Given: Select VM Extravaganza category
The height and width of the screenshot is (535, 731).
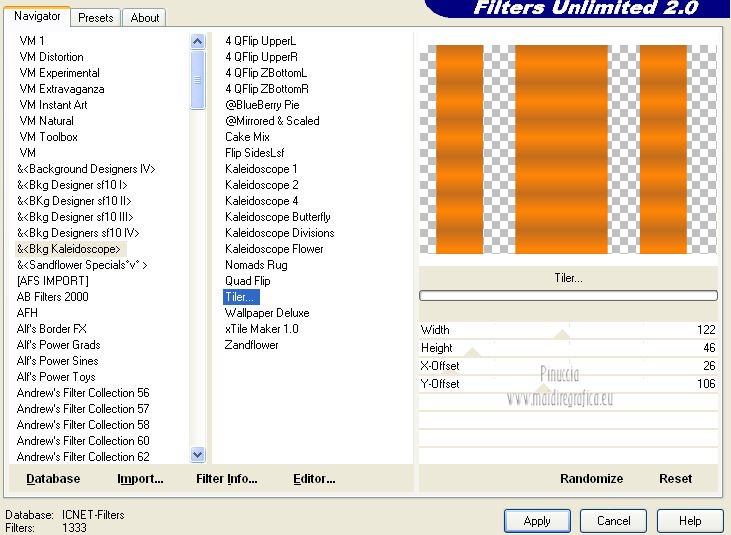Looking at the screenshot, I should [62, 89].
